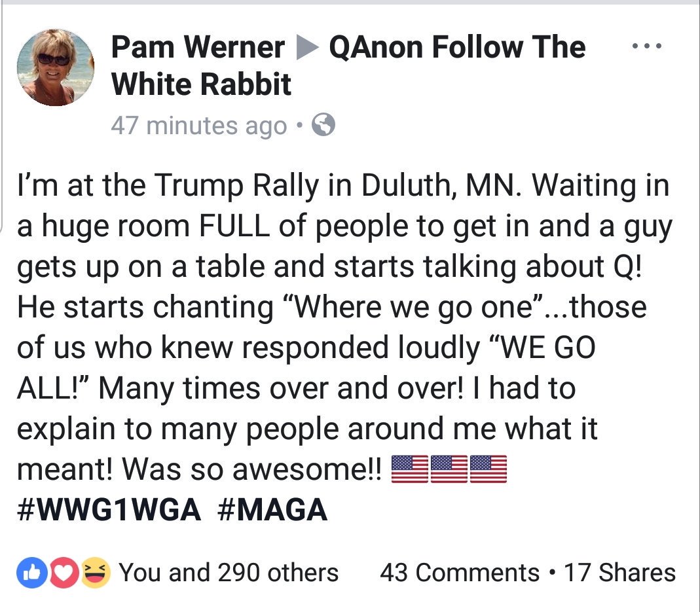Viewport: 700px width, 612px height.
Task: Click the laughing Haha reaction icon
Action: pos(95,572)
